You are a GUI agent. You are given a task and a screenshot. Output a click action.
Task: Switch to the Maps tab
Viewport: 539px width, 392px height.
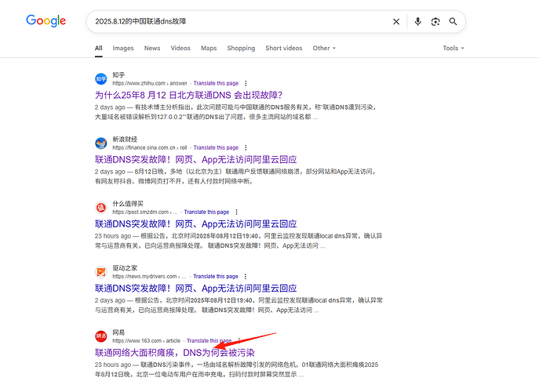[209, 48]
